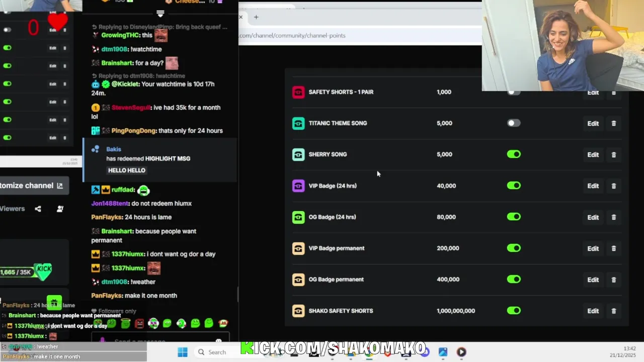
Task: Click the ruffdad username in chat
Action: (x=123, y=190)
